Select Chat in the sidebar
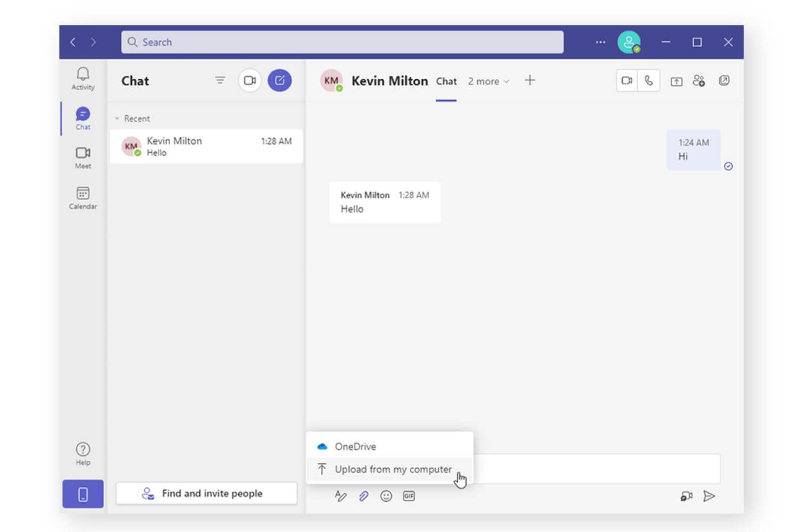Screen dimensions: 798x532 tap(83, 118)
